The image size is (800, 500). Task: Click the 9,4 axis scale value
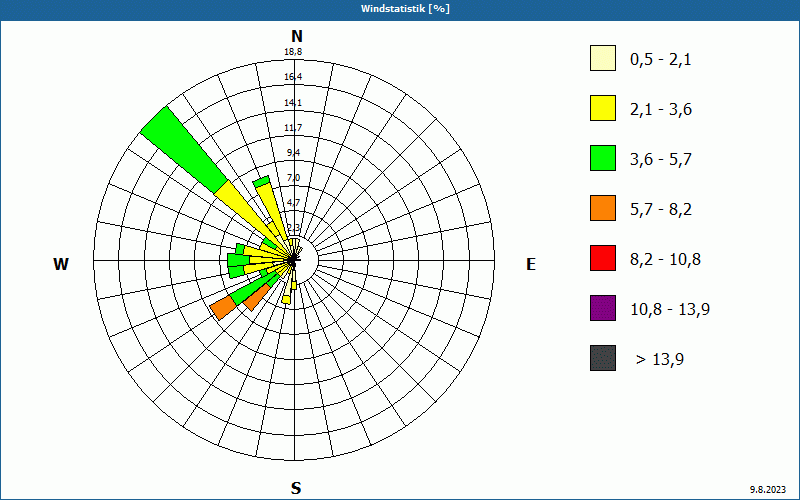pyautogui.click(x=293, y=153)
